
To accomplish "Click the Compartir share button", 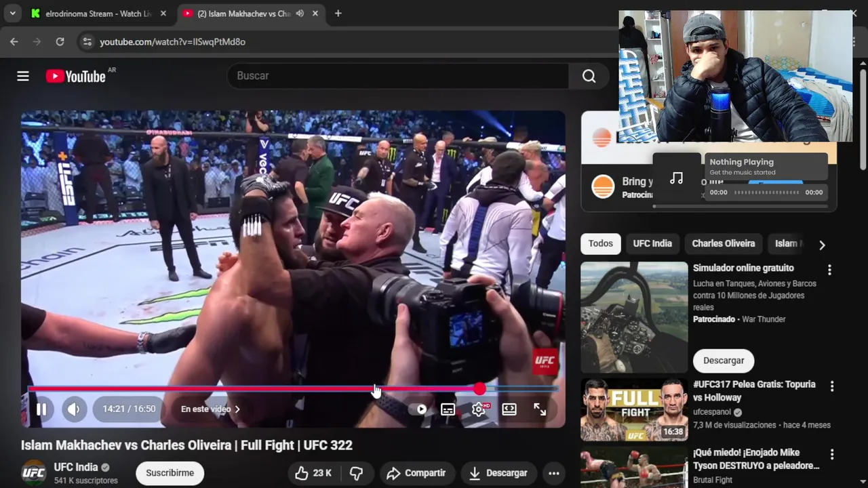I will coord(416,473).
